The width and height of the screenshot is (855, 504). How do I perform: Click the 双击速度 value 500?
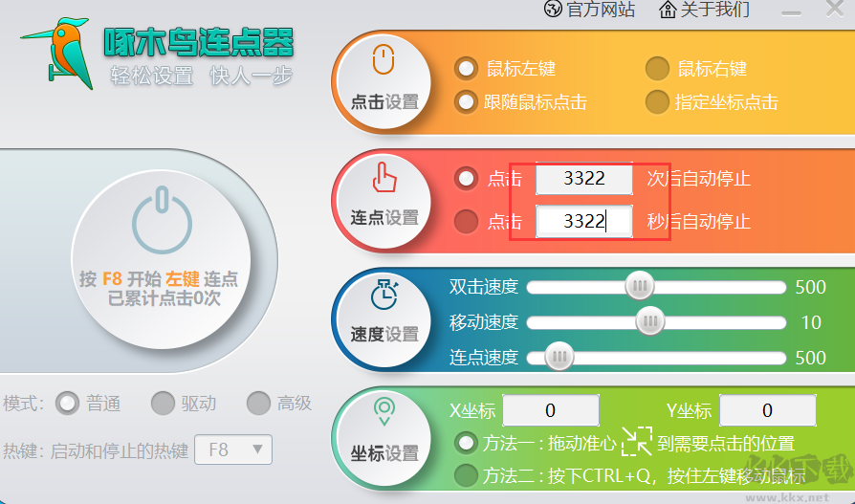[811, 287]
